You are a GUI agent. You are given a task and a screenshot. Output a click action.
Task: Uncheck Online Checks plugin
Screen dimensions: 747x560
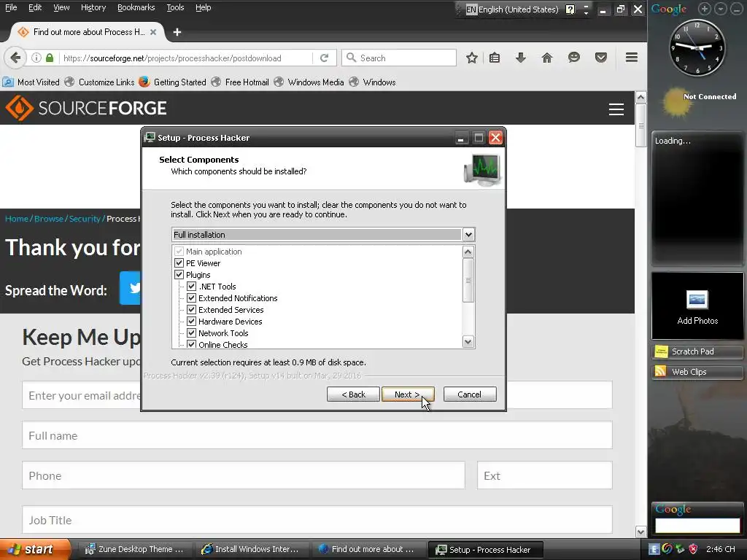pos(192,344)
